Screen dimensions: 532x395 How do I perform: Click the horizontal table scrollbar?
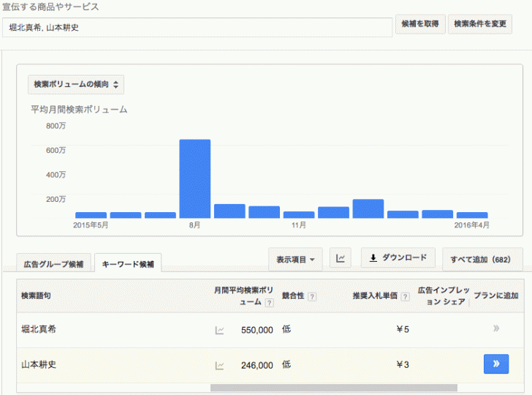pos(333,388)
